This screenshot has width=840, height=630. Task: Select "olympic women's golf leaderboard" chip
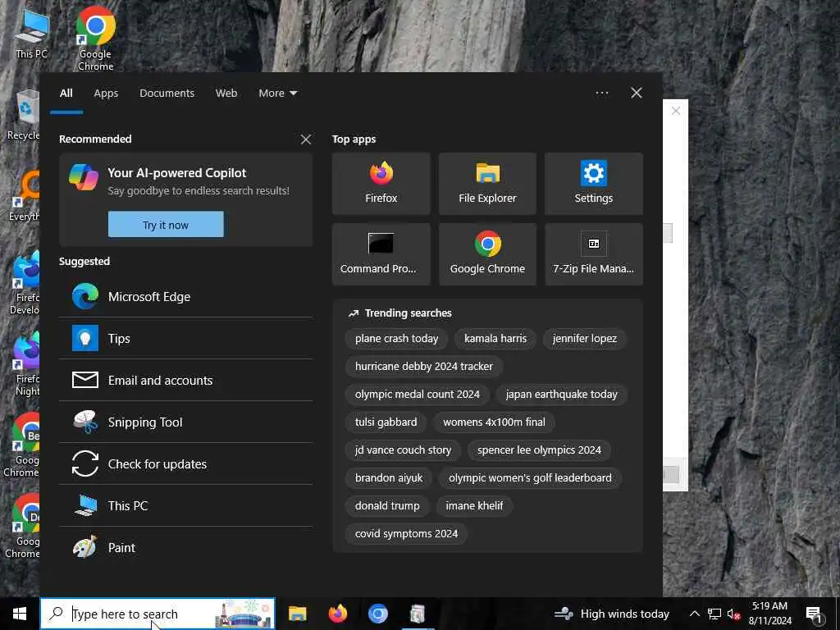530,478
